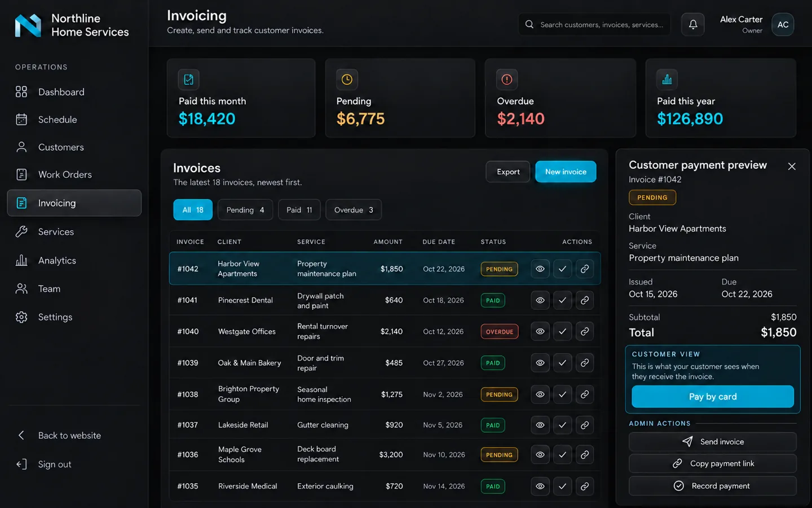Click the New invoice button
Screen dimensions: 812x508
[x=566, y=172]
